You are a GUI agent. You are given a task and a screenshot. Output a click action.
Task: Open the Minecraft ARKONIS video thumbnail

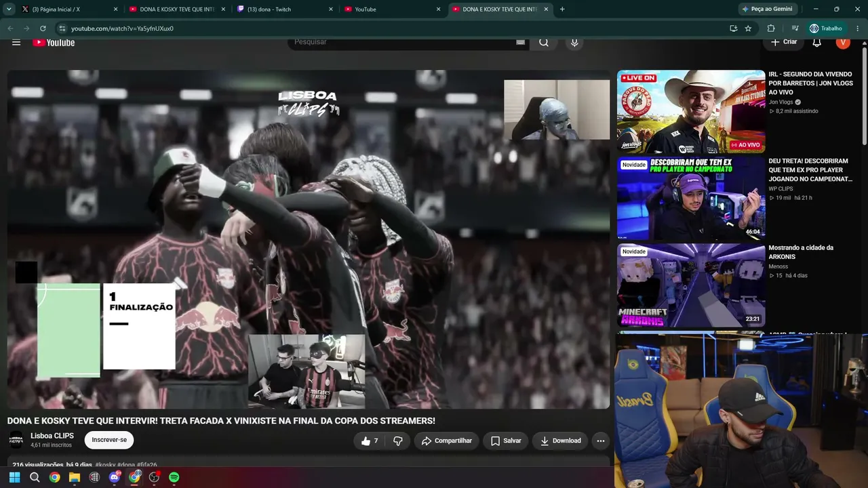691,285
